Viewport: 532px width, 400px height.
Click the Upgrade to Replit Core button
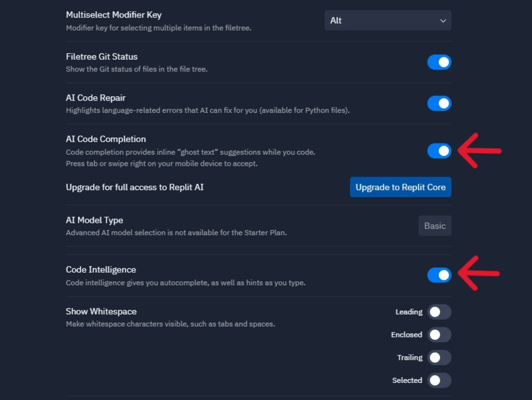[x=400, y=187]
